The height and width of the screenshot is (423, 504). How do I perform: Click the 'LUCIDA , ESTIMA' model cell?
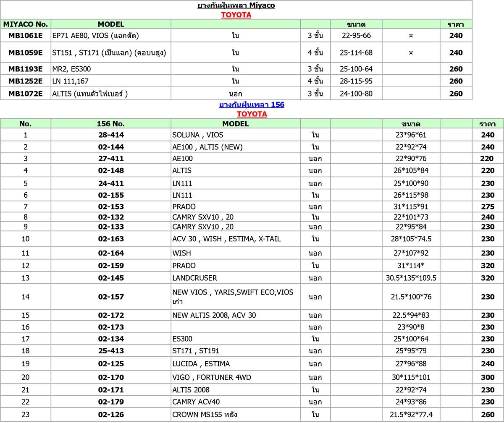coord(236,364)
